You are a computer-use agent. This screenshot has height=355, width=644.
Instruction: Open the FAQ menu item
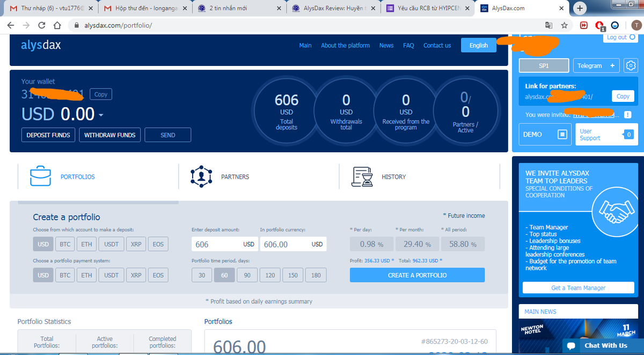tap(408, 46)
